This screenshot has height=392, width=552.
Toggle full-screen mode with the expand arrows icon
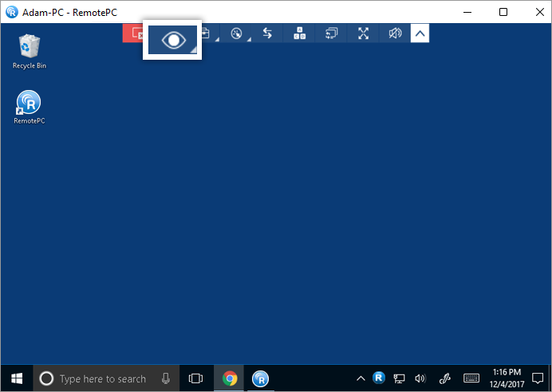(x=364, y=33)
